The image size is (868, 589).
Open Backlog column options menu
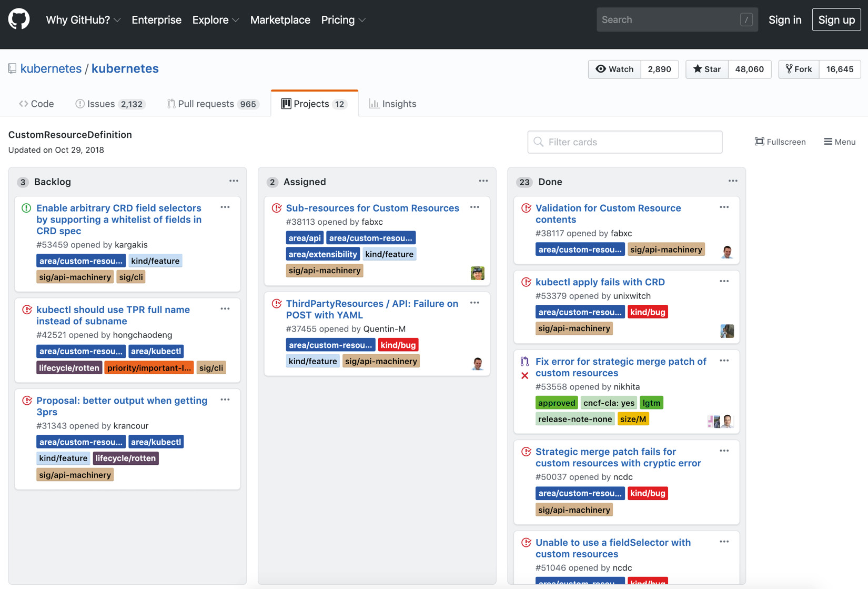[x=234, y=181]
